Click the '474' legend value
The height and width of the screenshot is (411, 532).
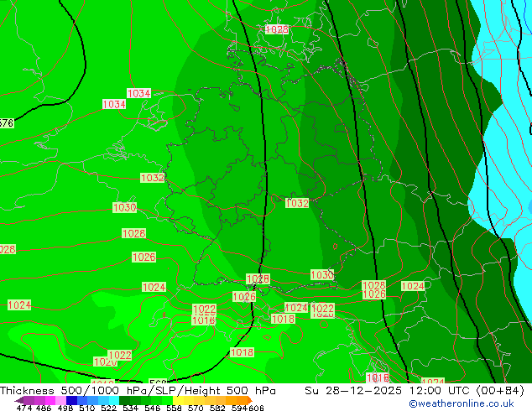coord(24,408)
